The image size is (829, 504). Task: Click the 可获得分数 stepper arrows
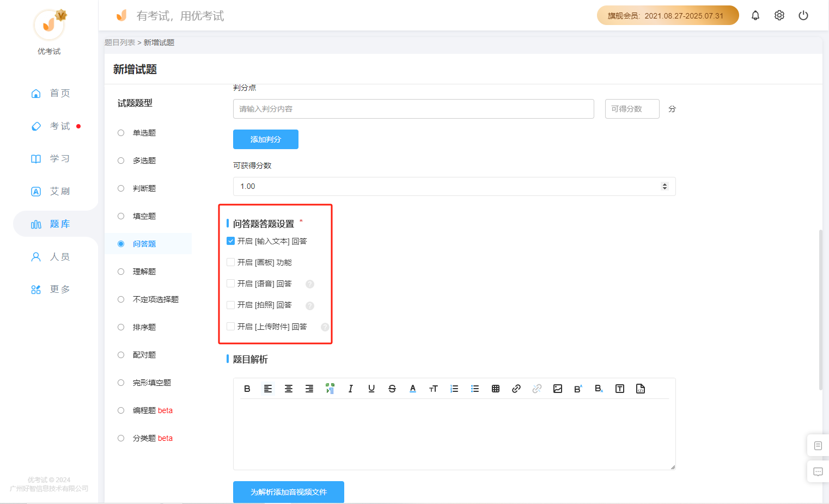tap(665, 186)
